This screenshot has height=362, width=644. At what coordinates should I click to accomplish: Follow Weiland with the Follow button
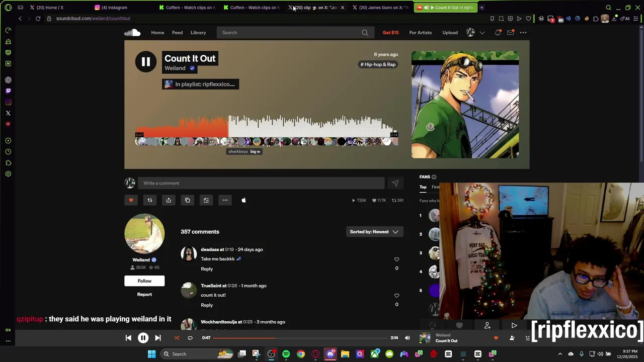[x=144, y=281]
